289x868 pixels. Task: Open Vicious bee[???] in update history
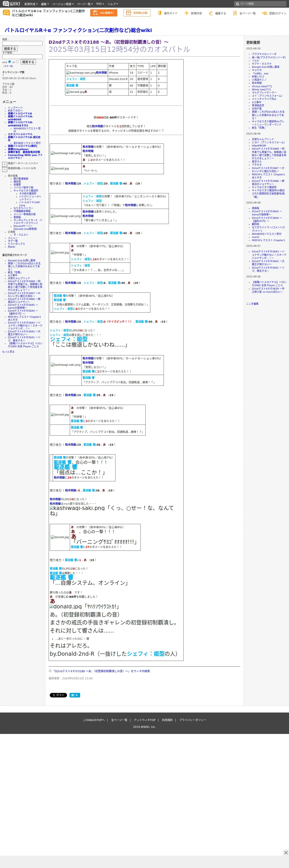click(x=262, y=86)
